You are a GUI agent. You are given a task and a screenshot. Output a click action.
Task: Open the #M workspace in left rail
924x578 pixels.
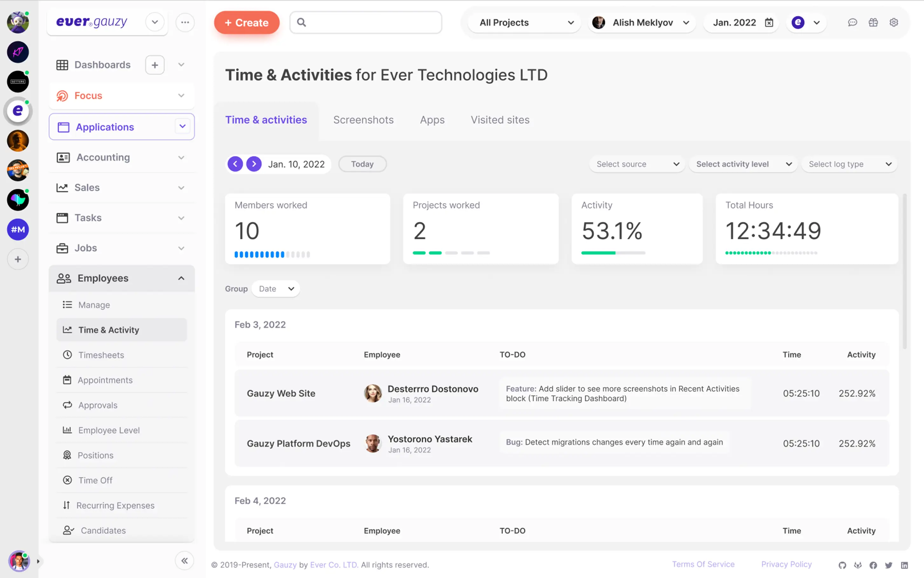pos(17,229)
